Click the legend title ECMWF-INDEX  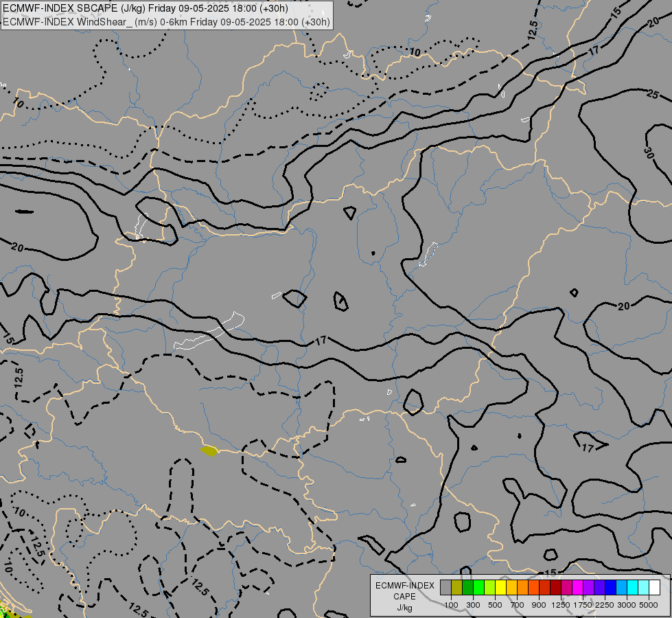click(404, 586)
